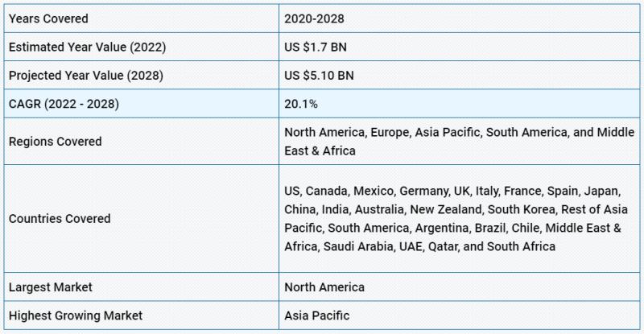Click the 'East & Africa' text in regions
Viewport: 644px width, 334px height.
[320, 151]
